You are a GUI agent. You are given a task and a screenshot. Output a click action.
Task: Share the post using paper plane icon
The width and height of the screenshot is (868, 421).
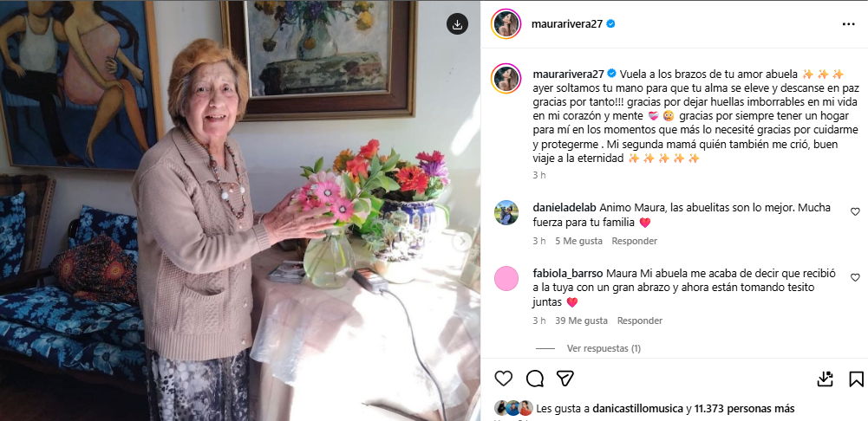[565, 379]
